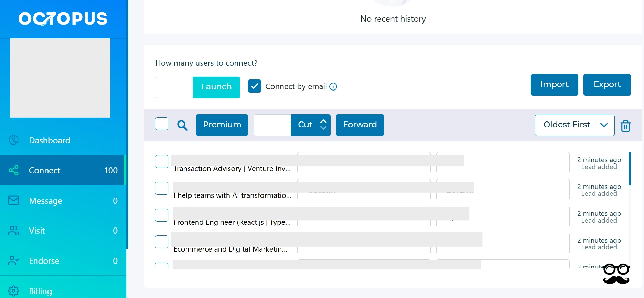Click the lead list scrollbar thumb
The width and height of the screenshot is (644, 298).
click(x=630, y=169)
